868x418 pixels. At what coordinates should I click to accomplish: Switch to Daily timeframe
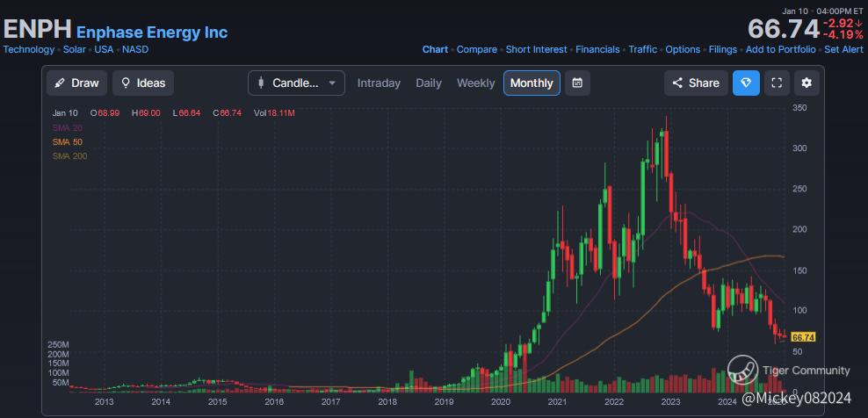pos(429,83)
